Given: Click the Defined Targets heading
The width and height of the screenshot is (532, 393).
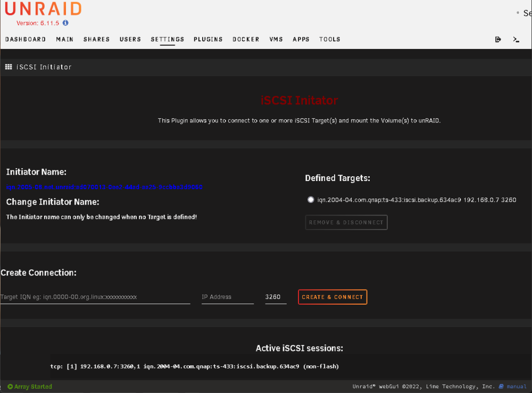Looking at the screenshot, I should click(338, 178).
